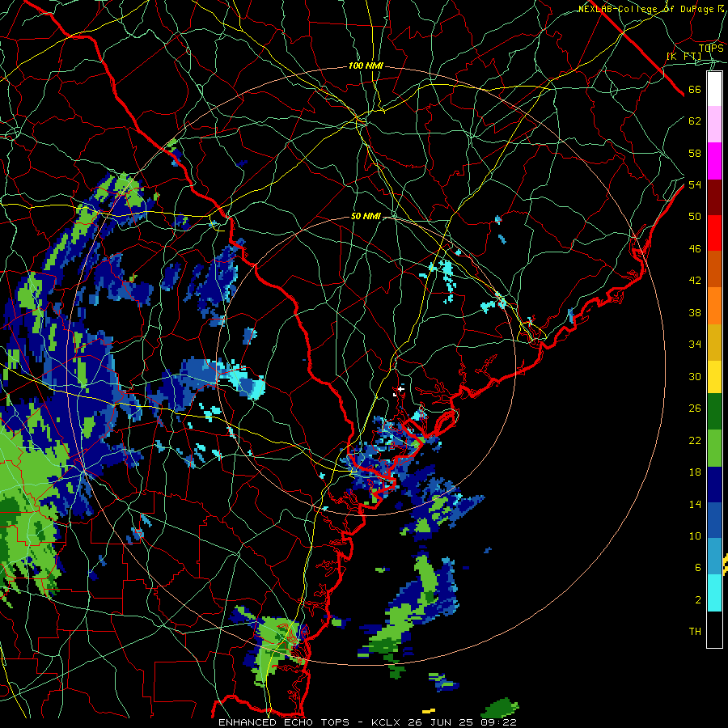Pick the light green legend swatch
The height and width of the screenshot is (728, 728).
[714, 448]
